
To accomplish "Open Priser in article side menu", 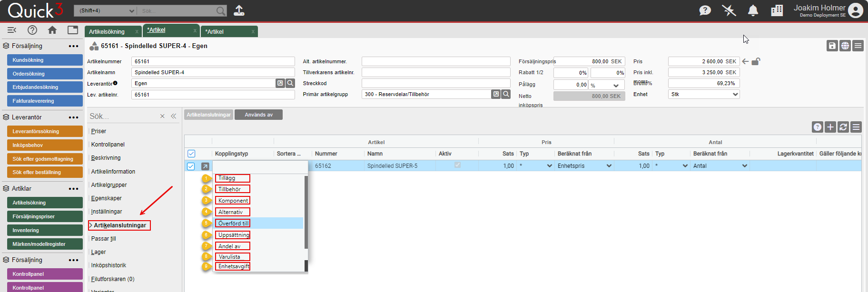I will 99,131.
